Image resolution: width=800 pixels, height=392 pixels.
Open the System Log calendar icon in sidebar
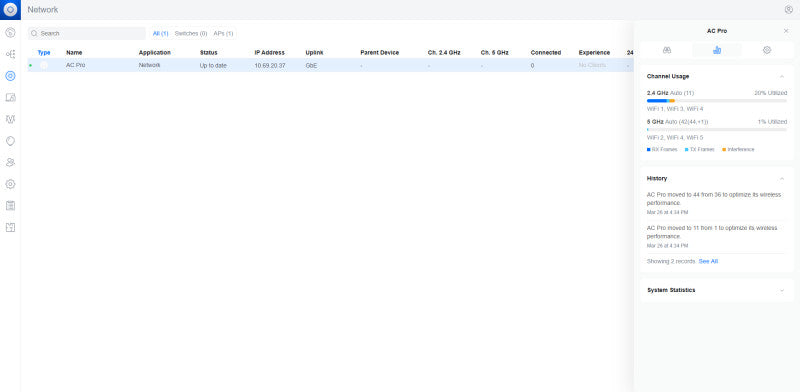tap(10, 206)
